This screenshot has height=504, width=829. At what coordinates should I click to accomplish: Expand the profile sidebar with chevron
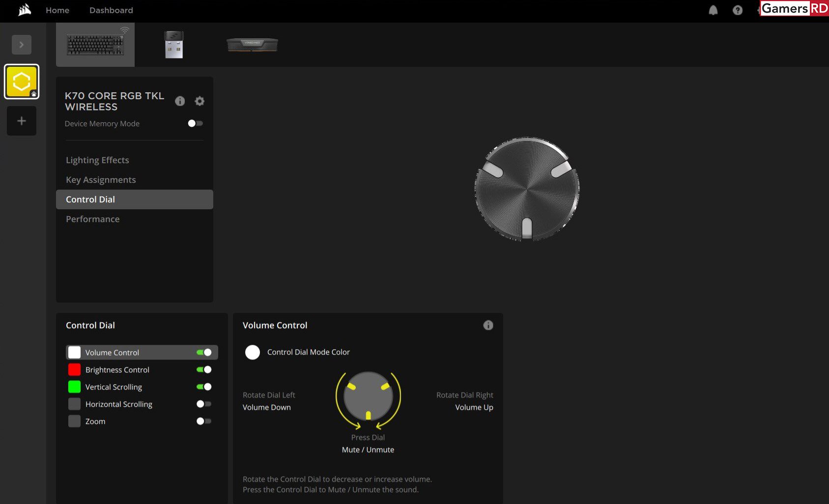point(22,45)
